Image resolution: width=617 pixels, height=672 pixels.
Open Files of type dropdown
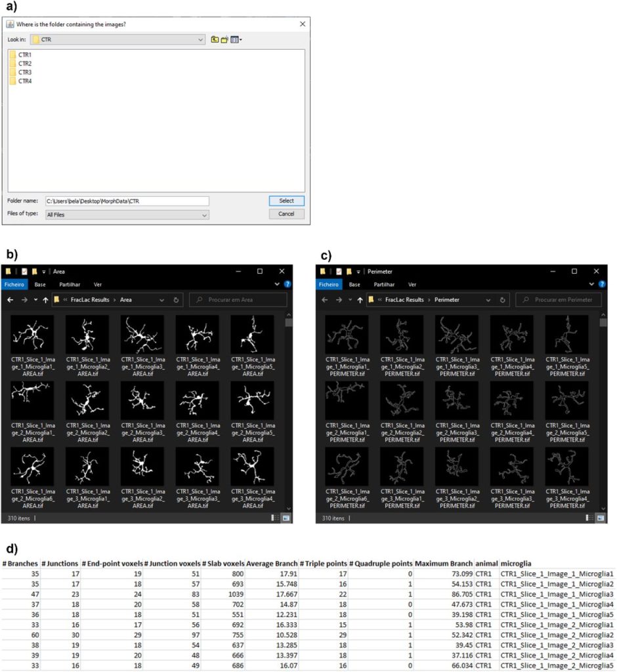pyautogui.click(x=205, y=215)
